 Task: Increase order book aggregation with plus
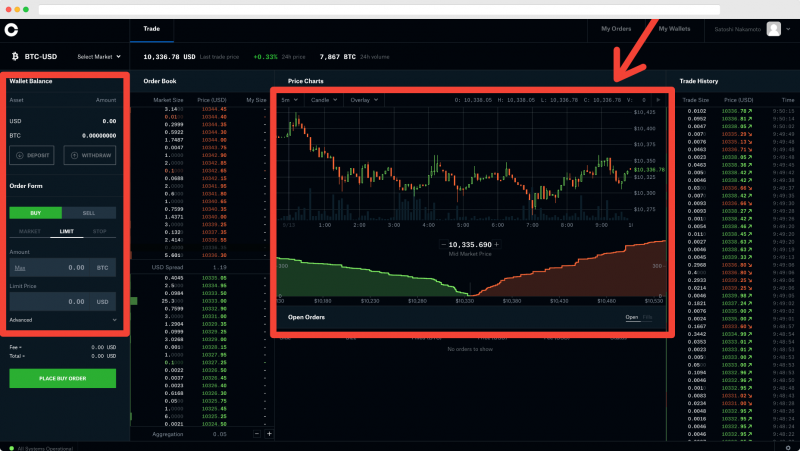pyautogui.click(x=269, y=434)
